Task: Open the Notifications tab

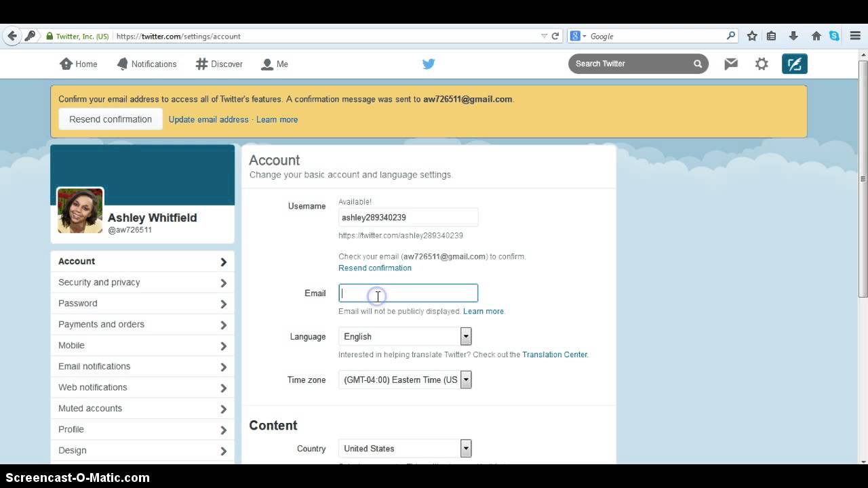Action: point(146,64)
